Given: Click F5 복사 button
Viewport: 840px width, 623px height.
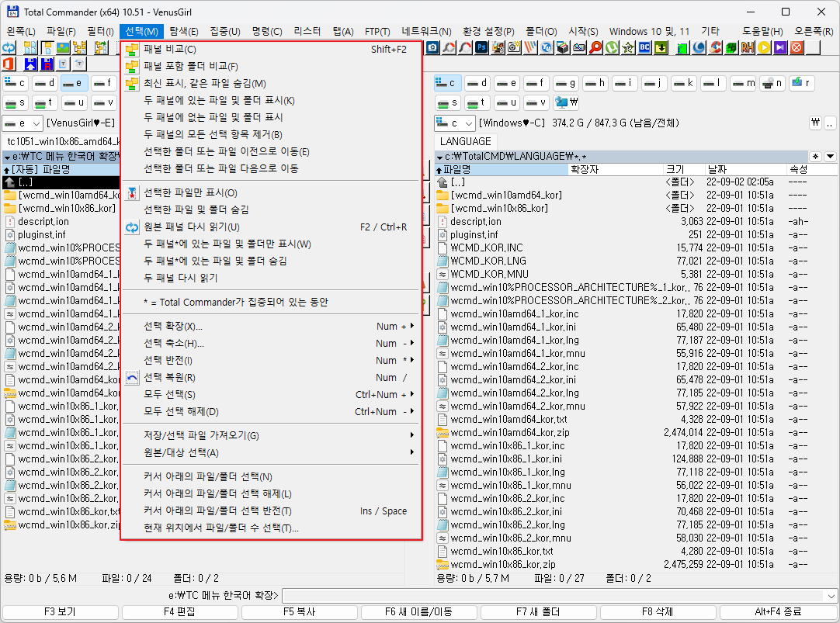Looking at the screenshot, I should click(x=299, y=612).
